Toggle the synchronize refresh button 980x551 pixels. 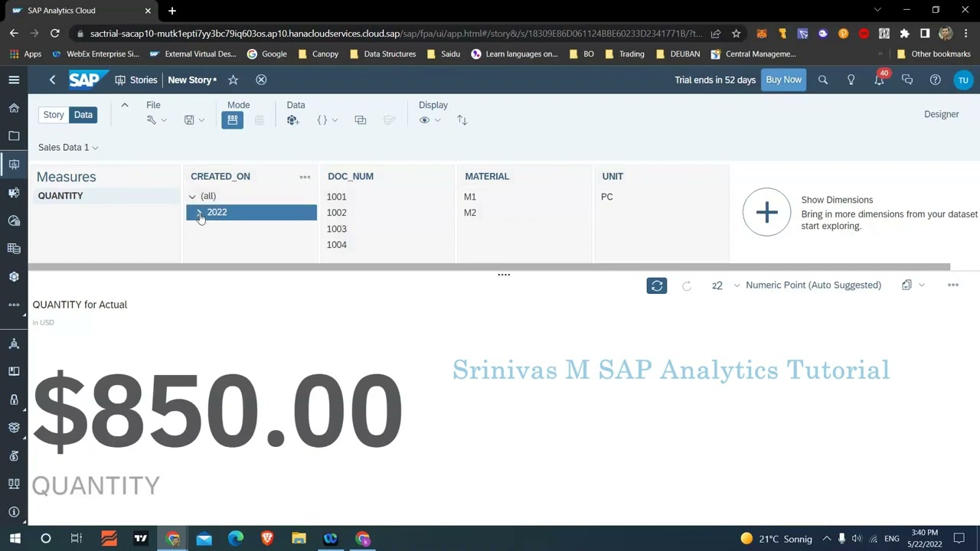click(x=657, y=285)
